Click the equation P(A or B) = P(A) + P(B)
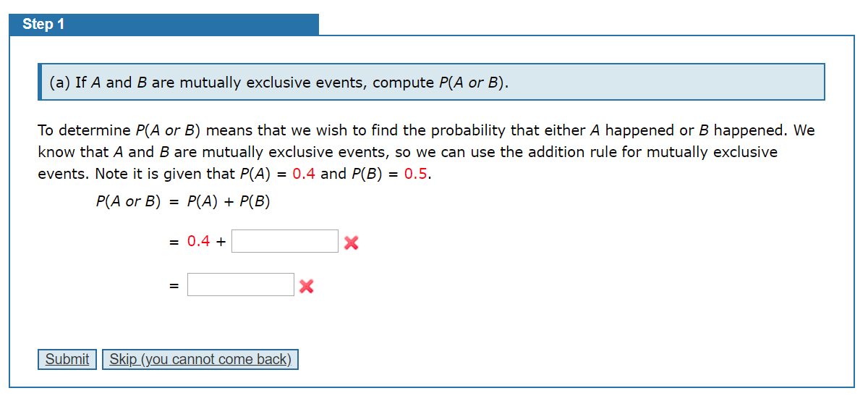Viewport: 868px width, 417px height. [x=183, y=201]
